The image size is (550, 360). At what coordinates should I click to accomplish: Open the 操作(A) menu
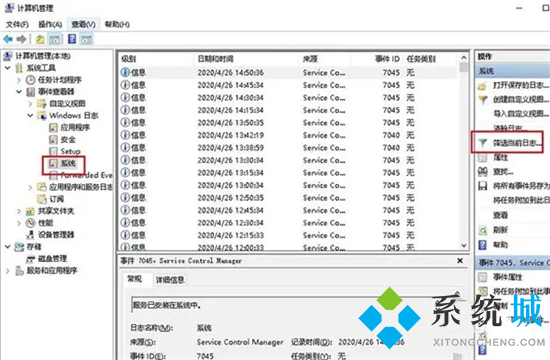tap(50, 24)
